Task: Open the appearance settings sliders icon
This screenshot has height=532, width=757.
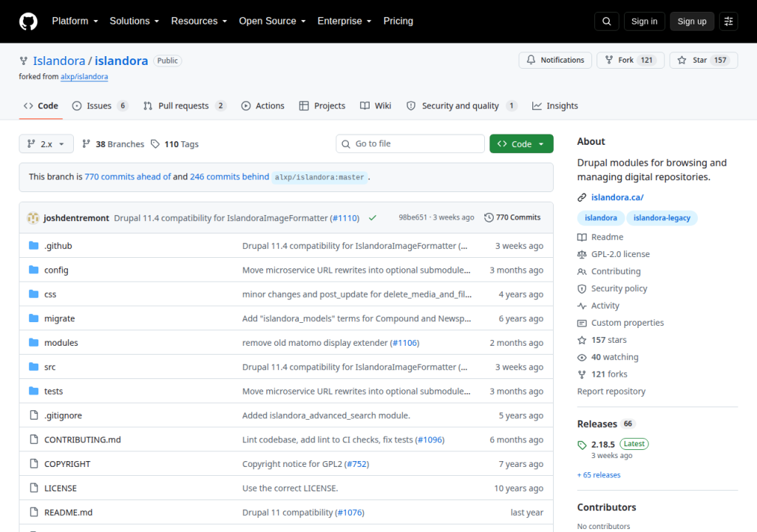Action: [728, 21]
